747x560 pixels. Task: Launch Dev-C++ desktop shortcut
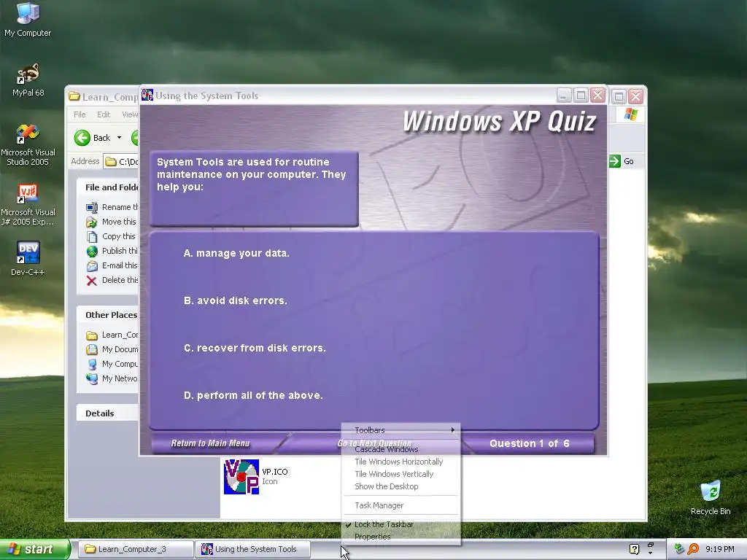pos(28,259)
